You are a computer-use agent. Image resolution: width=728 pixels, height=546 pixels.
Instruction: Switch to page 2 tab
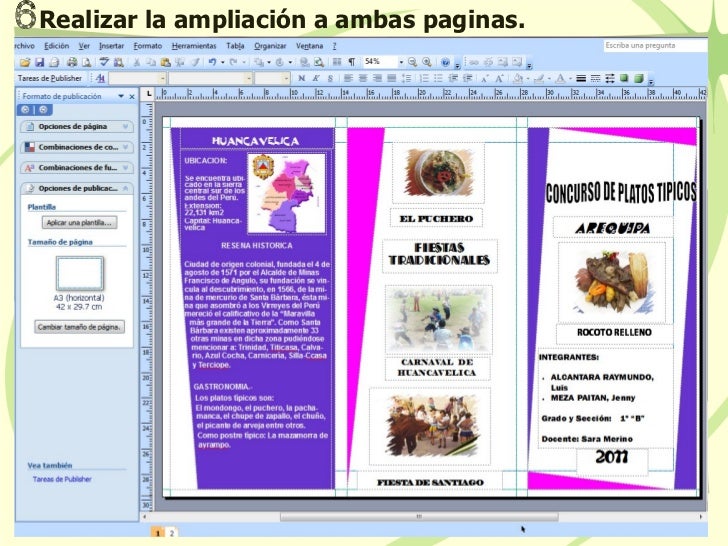pyautogui.click(x=172, y=533)
